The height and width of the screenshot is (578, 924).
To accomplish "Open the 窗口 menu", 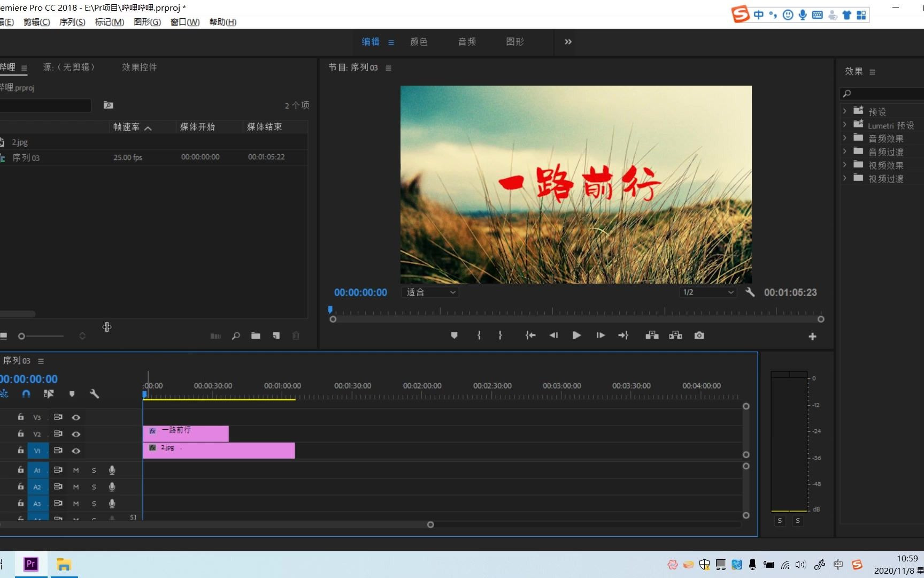I will coord(184,22).
